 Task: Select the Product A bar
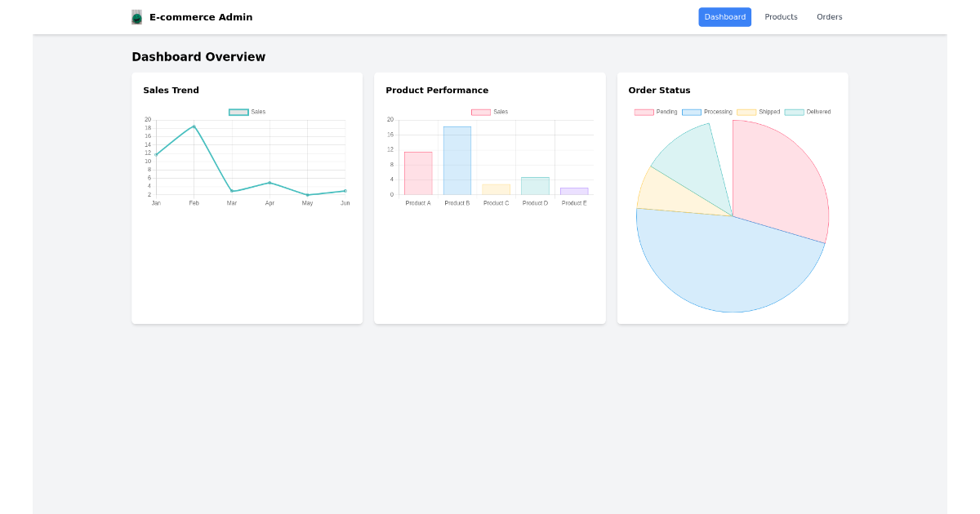(x=418, y=173)
